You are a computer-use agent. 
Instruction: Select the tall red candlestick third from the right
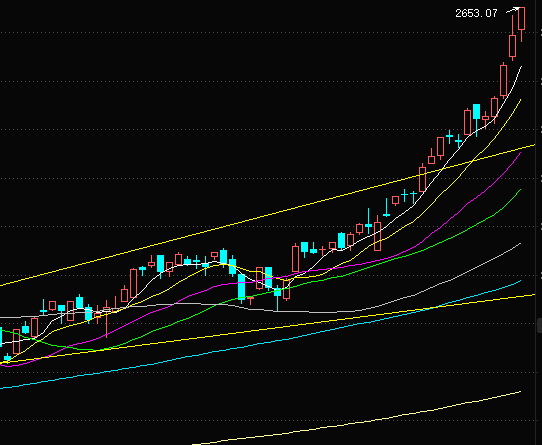(504, 80)
